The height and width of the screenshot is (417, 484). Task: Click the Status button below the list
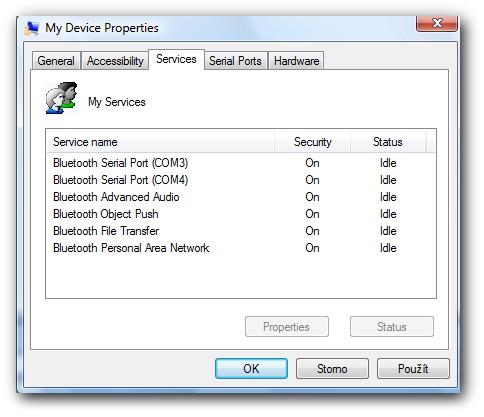[x=392, y=327]
